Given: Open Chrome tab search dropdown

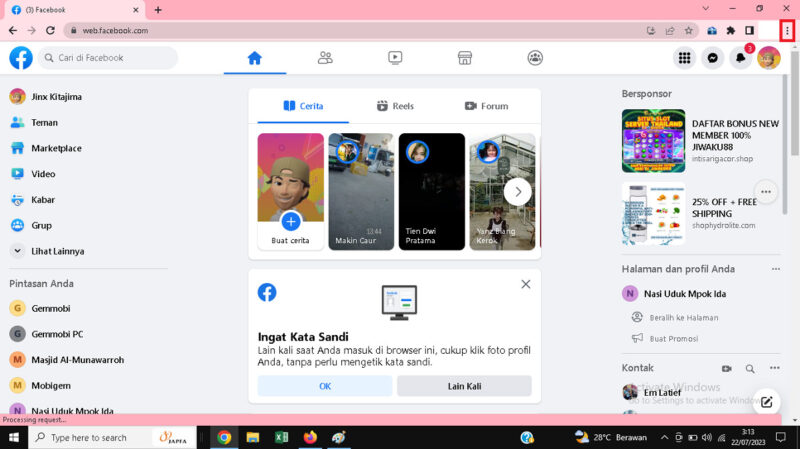Looking at the screenshot, I should (706, 9).
